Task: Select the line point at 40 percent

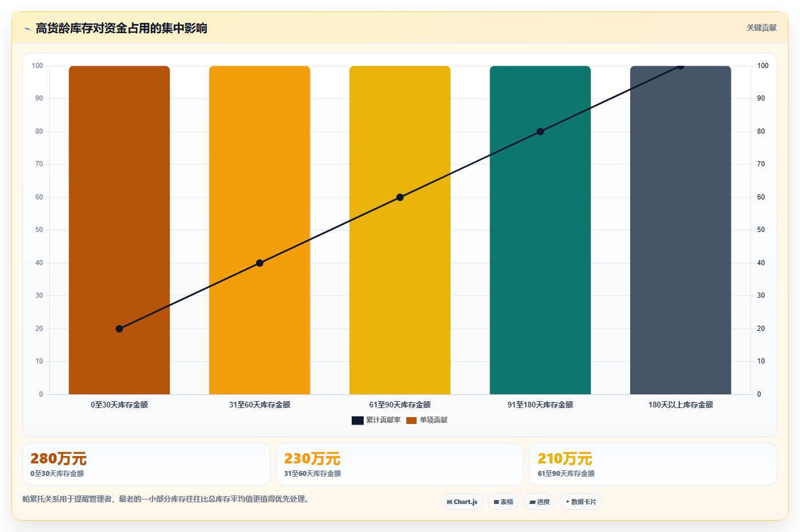Action: tap(260, 263)
